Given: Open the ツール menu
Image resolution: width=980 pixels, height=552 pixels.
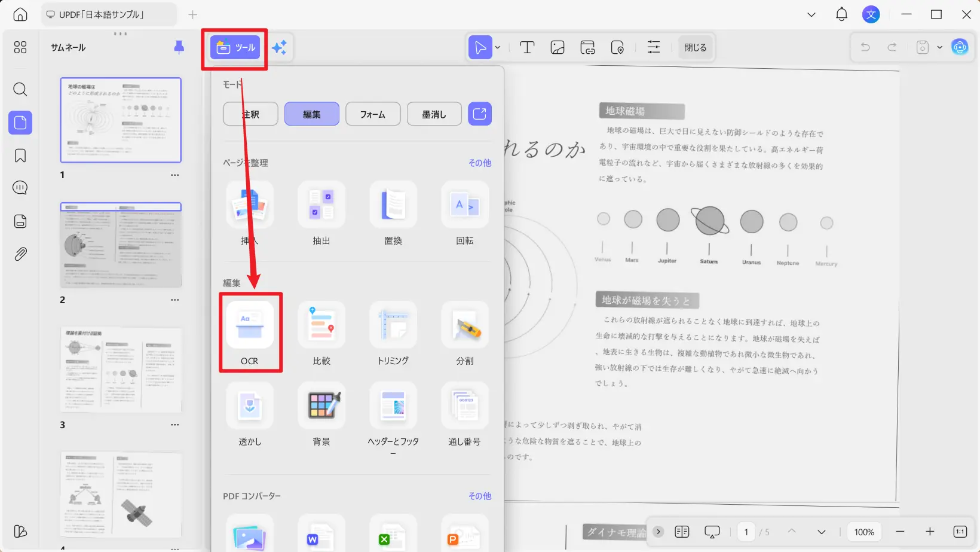Looking at the screenshot, I should point(235,47).
